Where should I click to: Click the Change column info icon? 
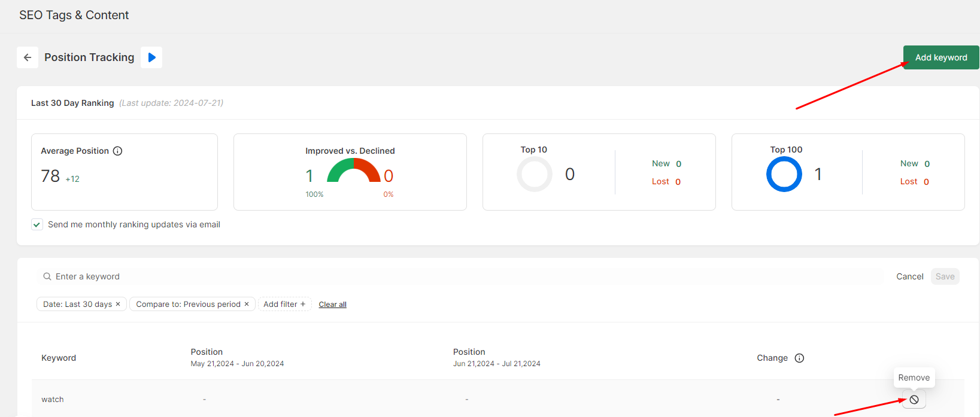[x=799, y=358]
